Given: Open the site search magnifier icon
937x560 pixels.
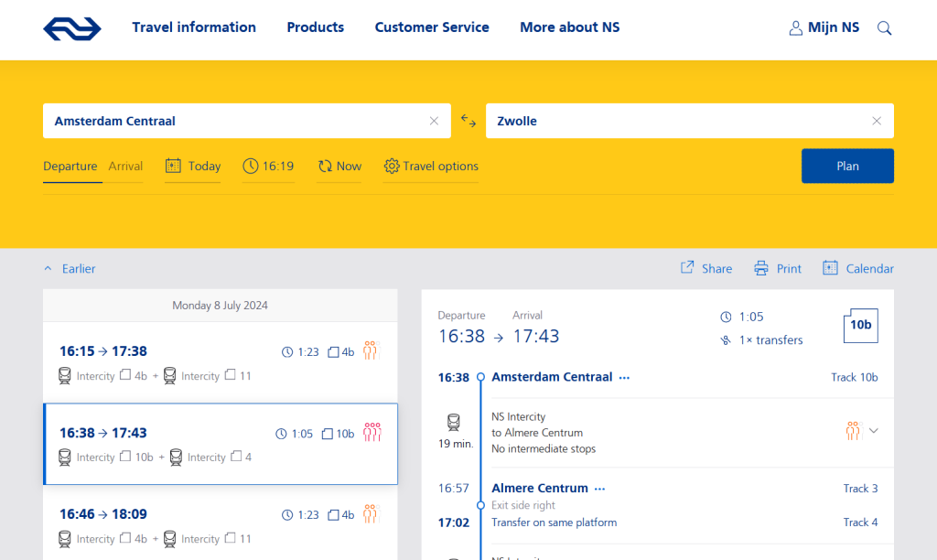Looking at the screenshot, I should pyautogui.click(x=884, y=28).
